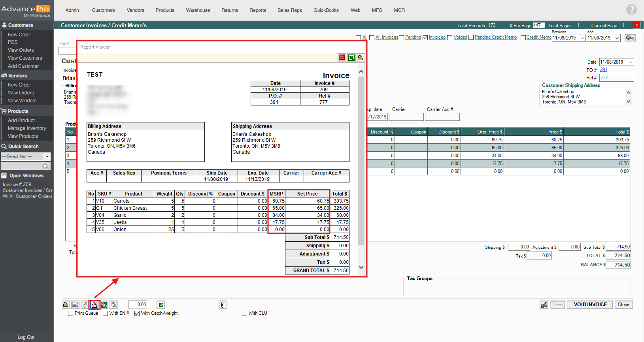Click the search key icon beside date filters
This screenshot has width=644, height=342.
click(630, 38)
